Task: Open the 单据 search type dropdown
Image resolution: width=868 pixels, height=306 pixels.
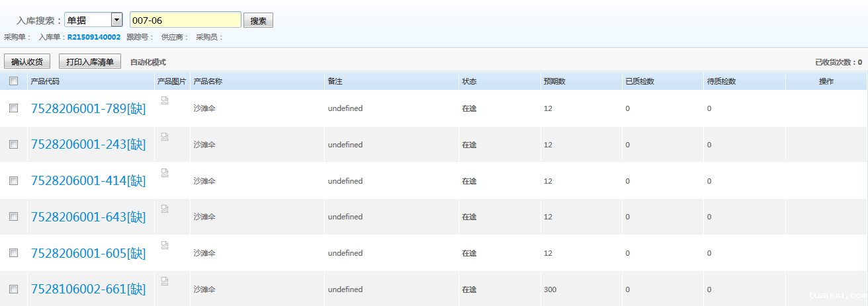Action: pyautogui.click(x=116, y=20)
